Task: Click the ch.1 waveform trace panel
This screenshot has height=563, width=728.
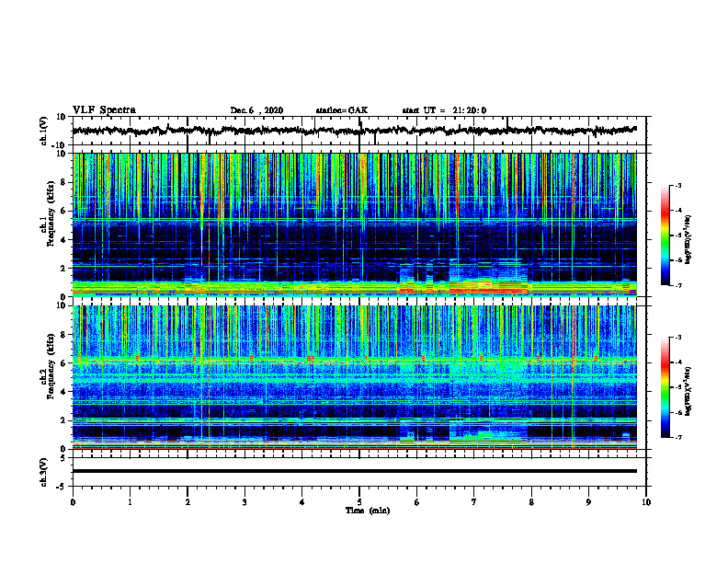Action: (x=359, y=131)
